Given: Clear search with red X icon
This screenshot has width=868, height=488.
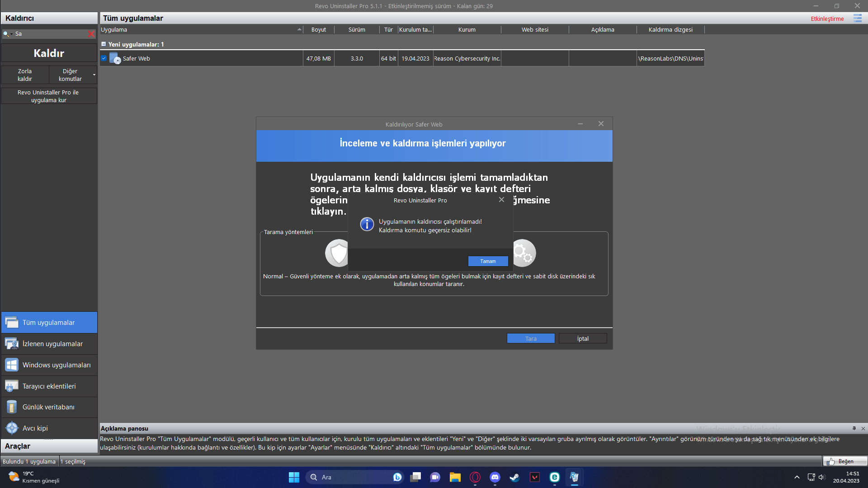Looking at the screenshot, I should [91, 34].
